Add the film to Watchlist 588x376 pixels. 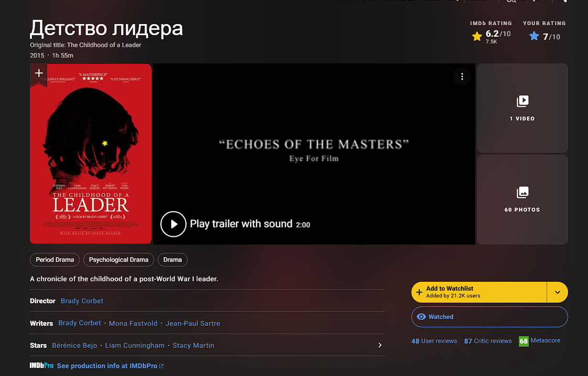coord(479,292)
